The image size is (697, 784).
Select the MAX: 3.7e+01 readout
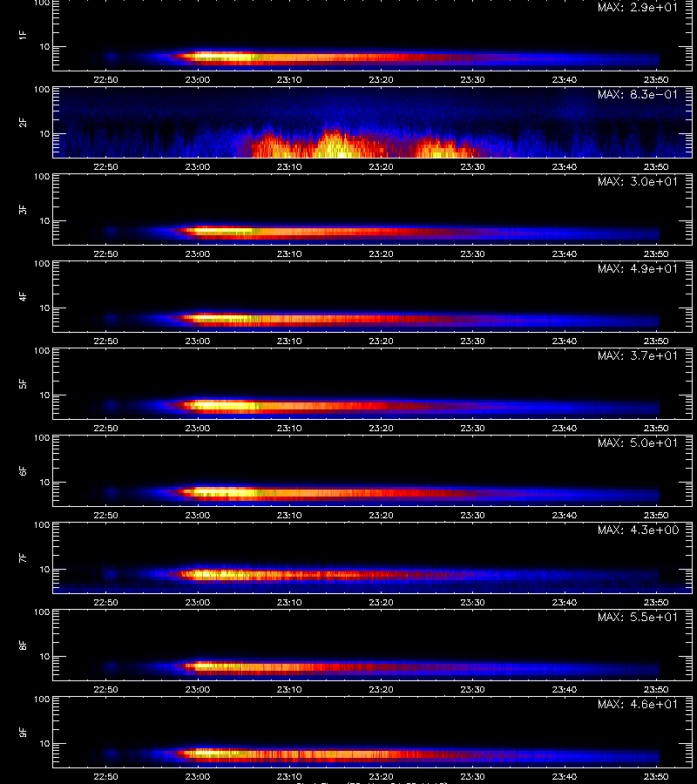[638, 355]
